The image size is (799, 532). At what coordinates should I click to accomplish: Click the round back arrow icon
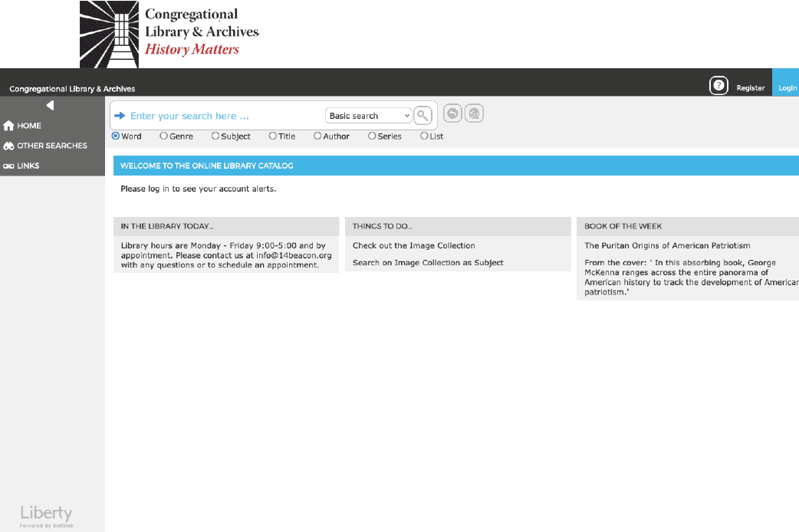click(452, 114)
